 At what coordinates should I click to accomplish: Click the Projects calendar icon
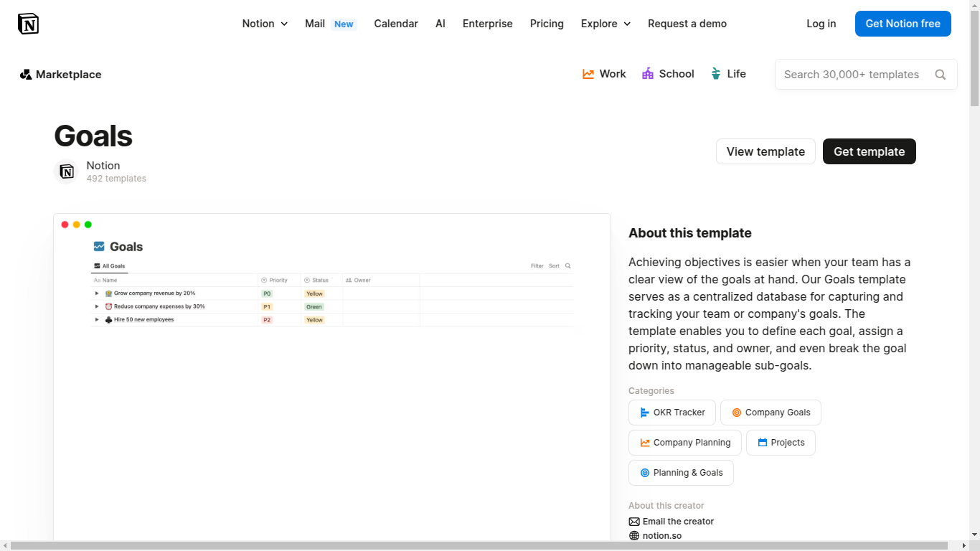[762, 443]
